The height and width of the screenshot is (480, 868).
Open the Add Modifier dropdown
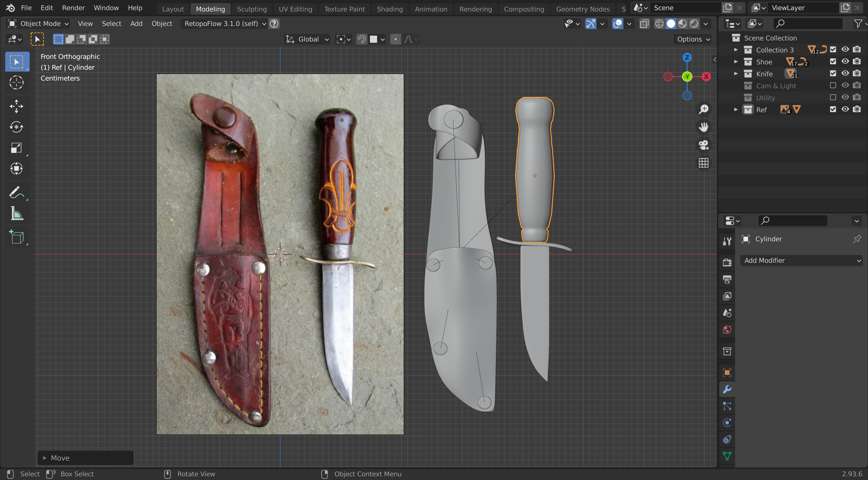pos(801,260)
